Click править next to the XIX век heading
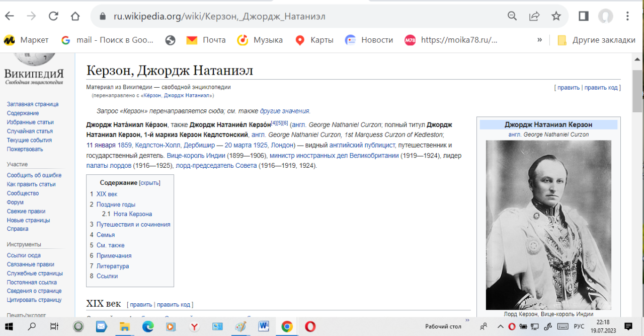 141,304
